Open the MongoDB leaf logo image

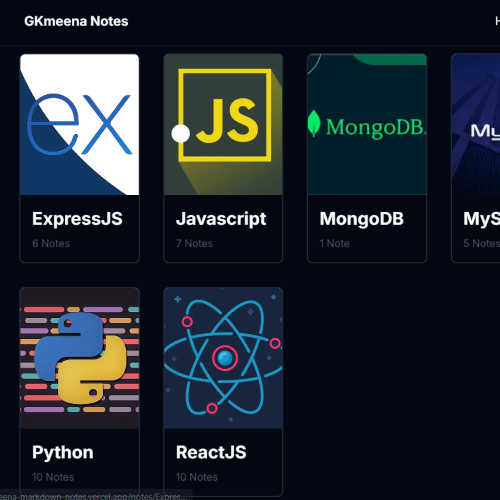(x=367, y=125)
